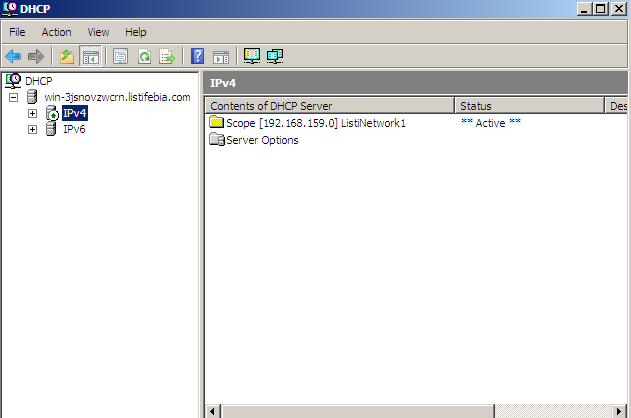Click the DHCP root node icon
The image size is (631, 418).
click(13, 80)
